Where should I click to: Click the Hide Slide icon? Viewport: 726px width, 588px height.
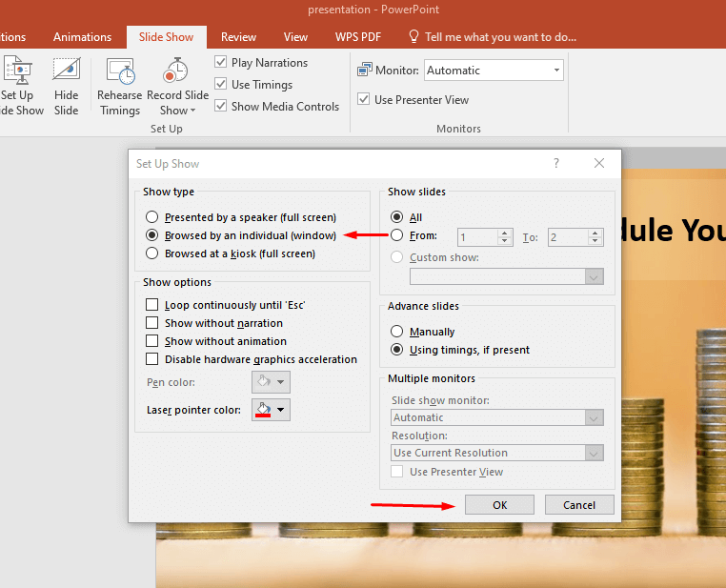coord(66,71)
